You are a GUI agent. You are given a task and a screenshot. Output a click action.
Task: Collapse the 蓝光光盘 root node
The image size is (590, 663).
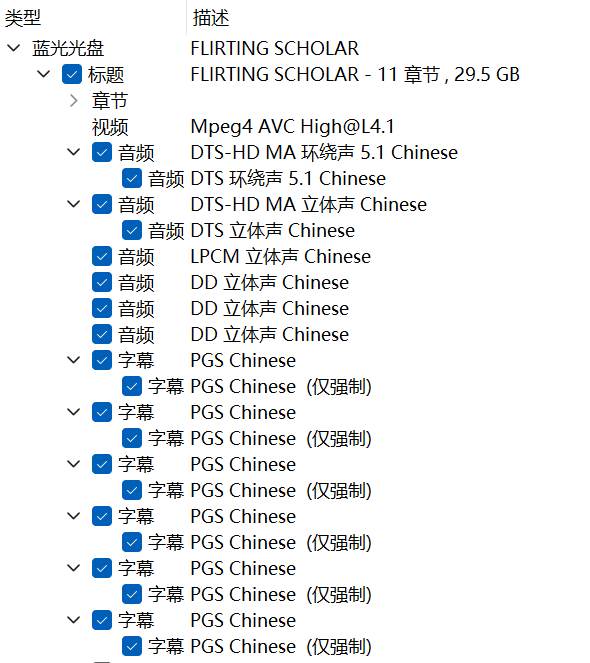tap(14, 48)
